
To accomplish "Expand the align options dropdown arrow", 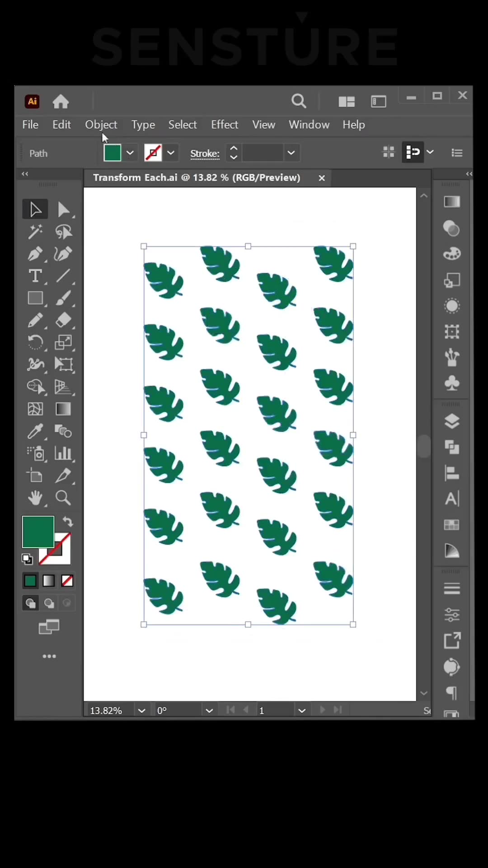I will click(430, 152).
